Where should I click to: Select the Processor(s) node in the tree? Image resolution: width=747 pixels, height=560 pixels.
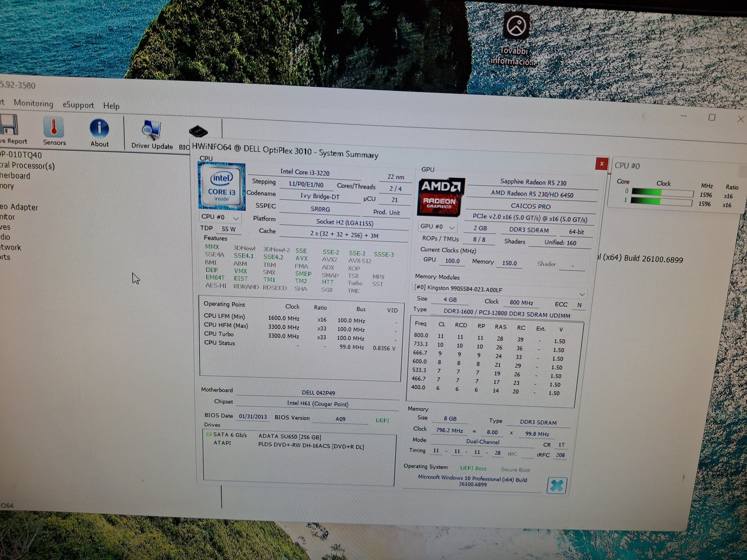point(27,165)
